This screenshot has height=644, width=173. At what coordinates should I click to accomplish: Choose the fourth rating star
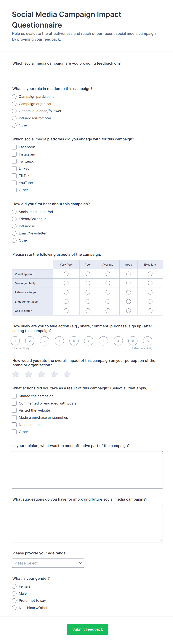(54, 374)
